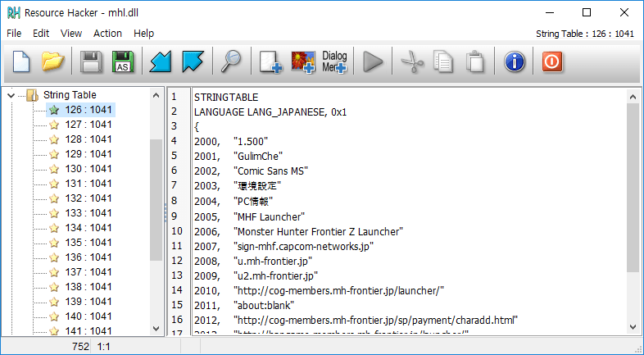Viewport: 644px width, 355px height.
Task: Open search with the magnifying glass icon
Action: coord(230,61)
